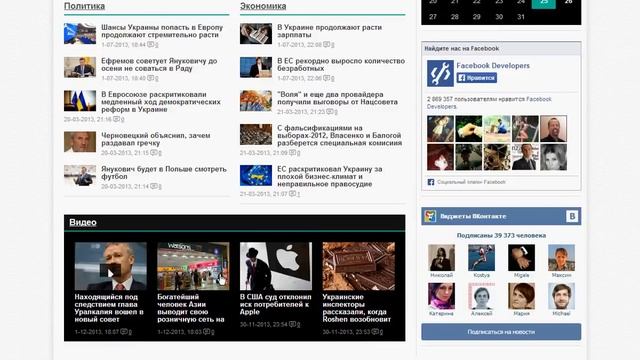Open article 'Ефремов советует Януковичу'
The width and height of the screenshot is (640, 360).
[159, 64]
